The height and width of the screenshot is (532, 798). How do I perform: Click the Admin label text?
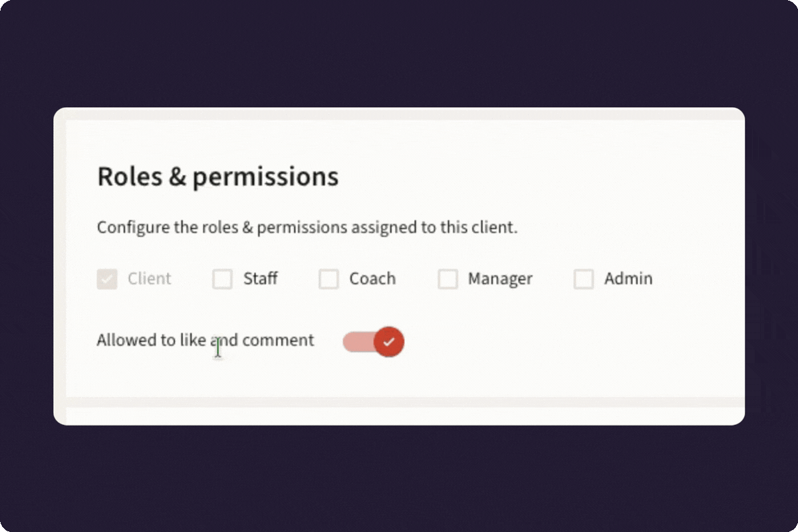628,279
